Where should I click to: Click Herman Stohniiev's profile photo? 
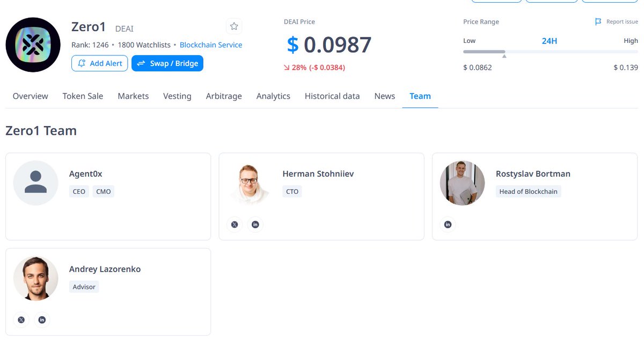point(249,183)
